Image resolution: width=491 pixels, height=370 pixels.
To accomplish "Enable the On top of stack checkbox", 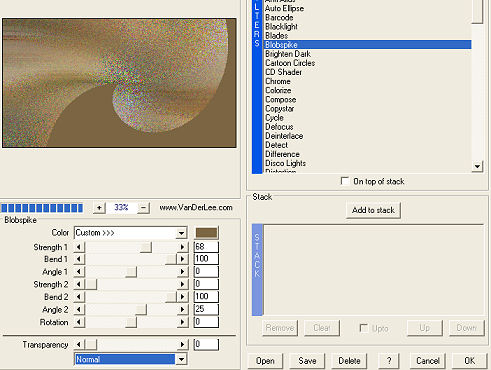I will tap(345, 181).
